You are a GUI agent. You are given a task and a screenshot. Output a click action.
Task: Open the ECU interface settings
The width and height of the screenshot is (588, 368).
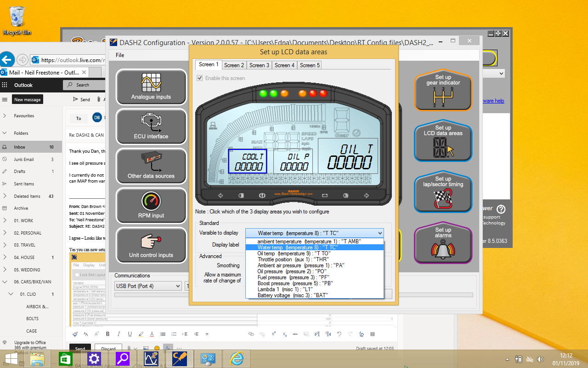point(151,126)
